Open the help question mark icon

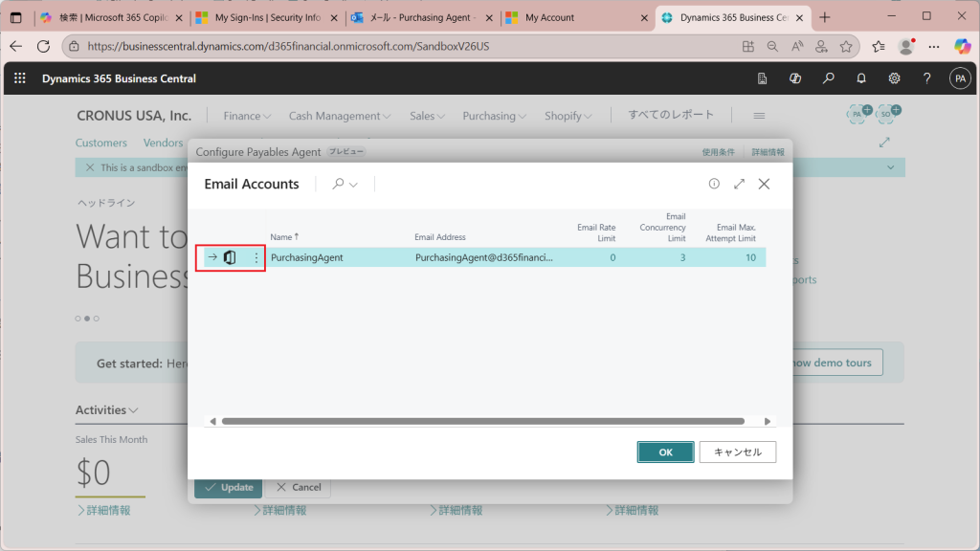[926, 78]
